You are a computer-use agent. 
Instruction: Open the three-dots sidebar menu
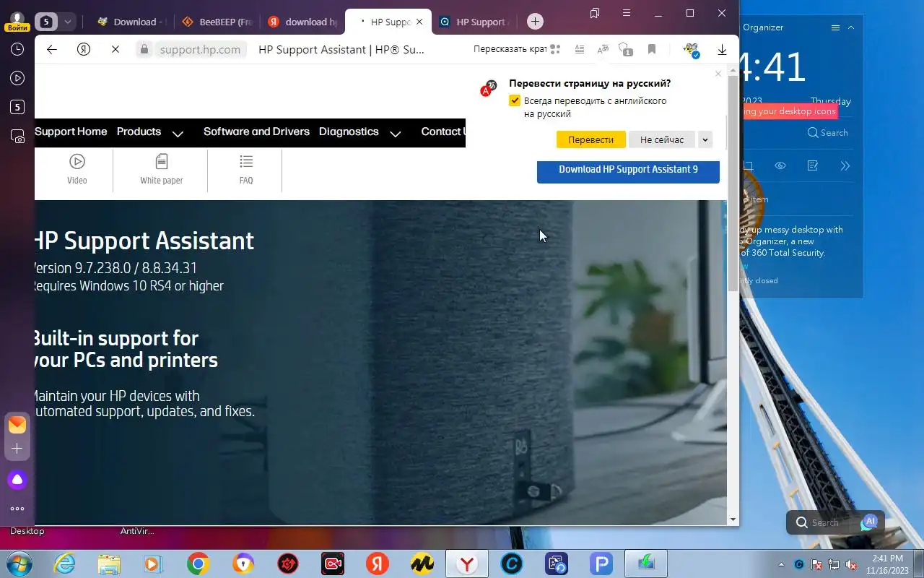17,509
